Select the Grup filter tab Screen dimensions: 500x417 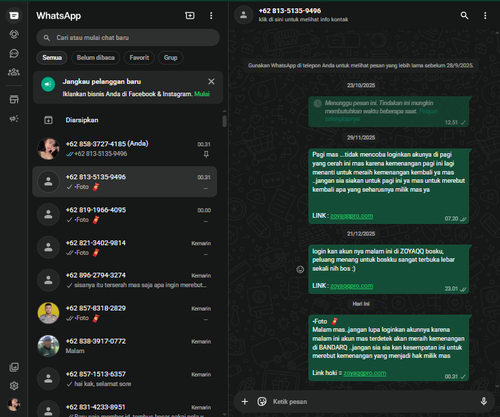[170, 58]
